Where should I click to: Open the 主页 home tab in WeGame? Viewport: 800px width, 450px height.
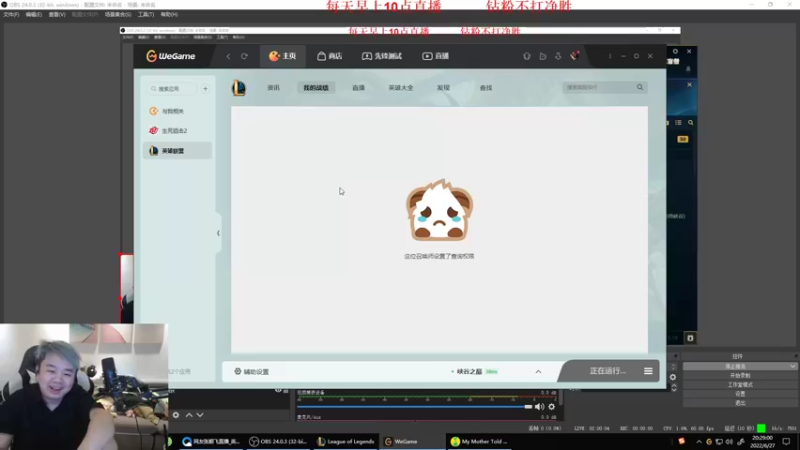pyautogui.click(x=283, y=56)
